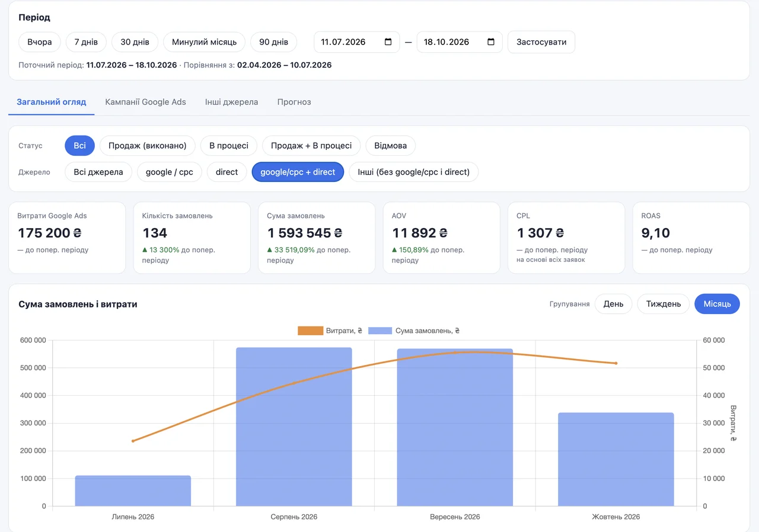The height and width of the screenshot is (532, 759).
Task: Apply the period with Застосувати
Action: 541,42
